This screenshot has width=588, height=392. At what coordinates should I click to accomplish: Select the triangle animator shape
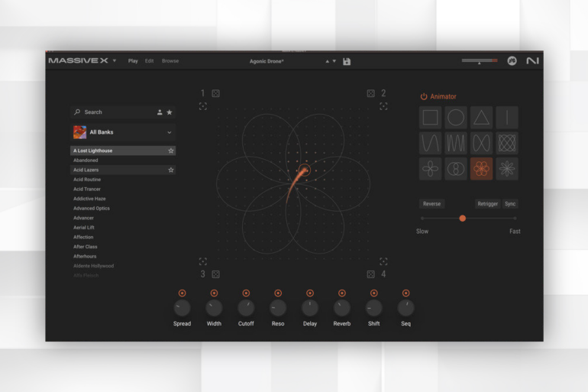pos(481,118)
